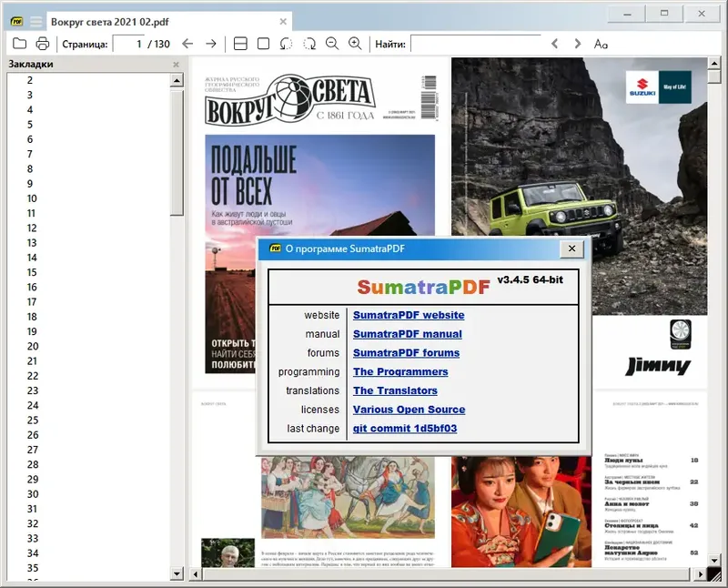The height and width of the screenshot is (588, 728).
Task: Select bookmark 28
Action: tap(33, 464)
